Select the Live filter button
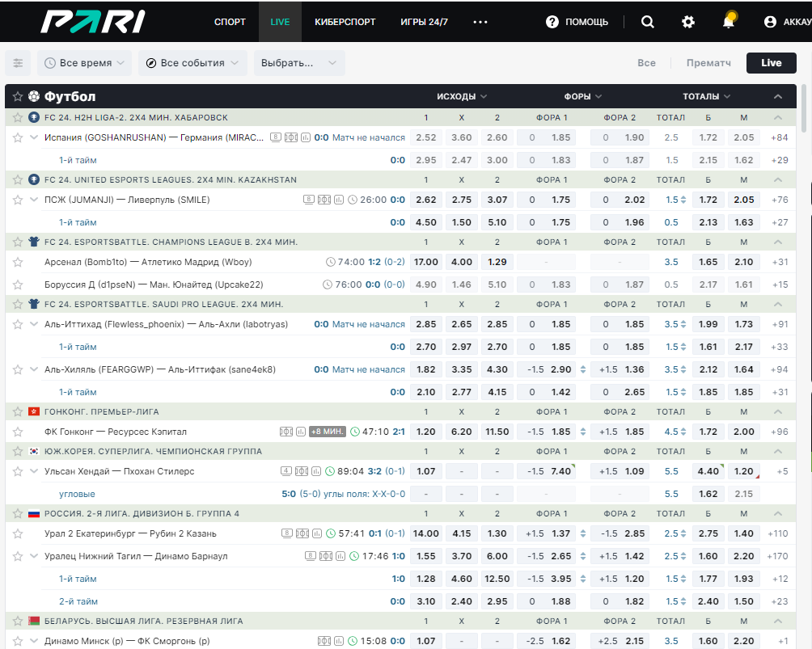 (771, 62)
